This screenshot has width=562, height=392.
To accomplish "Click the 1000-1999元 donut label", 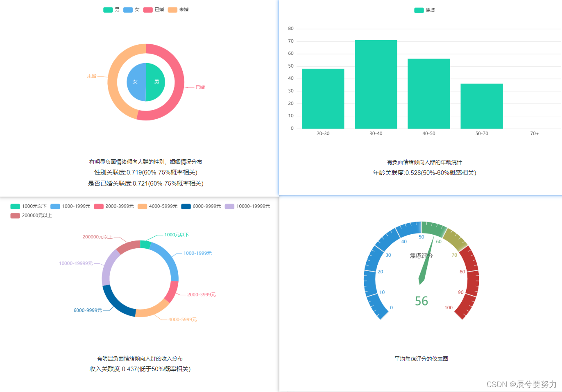I will (x=197, y=253).
